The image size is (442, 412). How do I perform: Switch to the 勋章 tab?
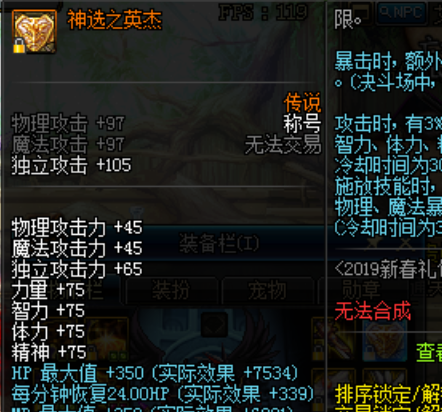[362, 290]
